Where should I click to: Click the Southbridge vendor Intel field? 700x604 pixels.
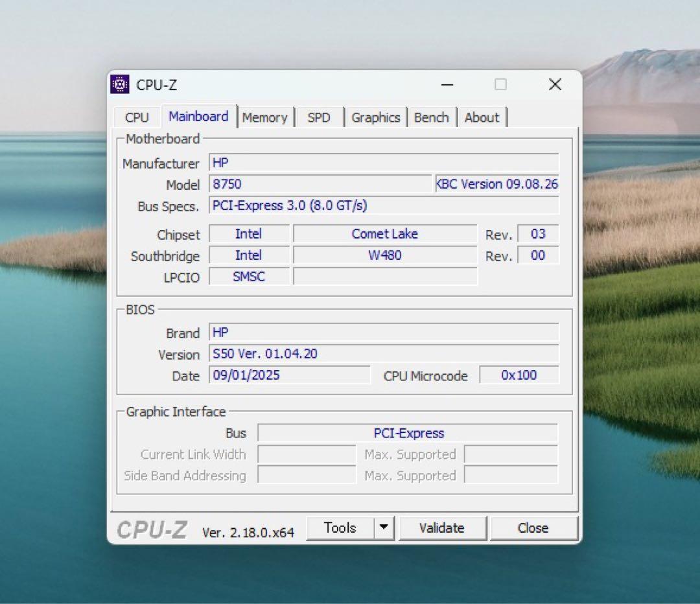click(x=249, y=255)
